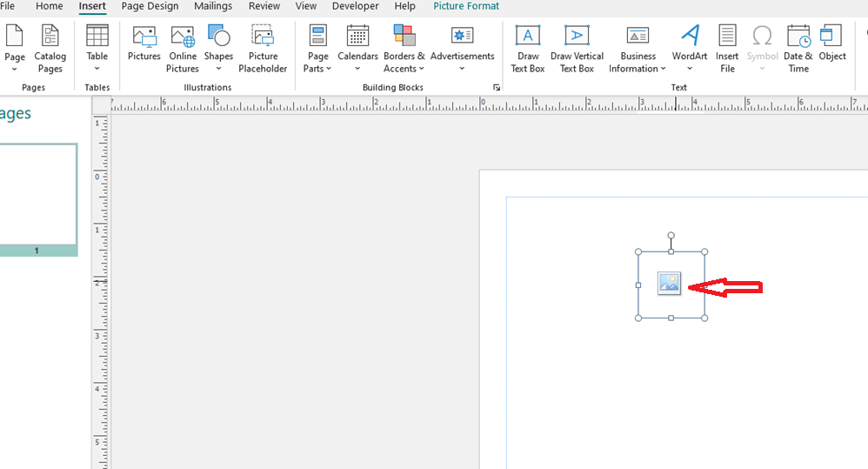Insert an Object
The height and width of the screenshot is (469, 868).
(832, 43)
